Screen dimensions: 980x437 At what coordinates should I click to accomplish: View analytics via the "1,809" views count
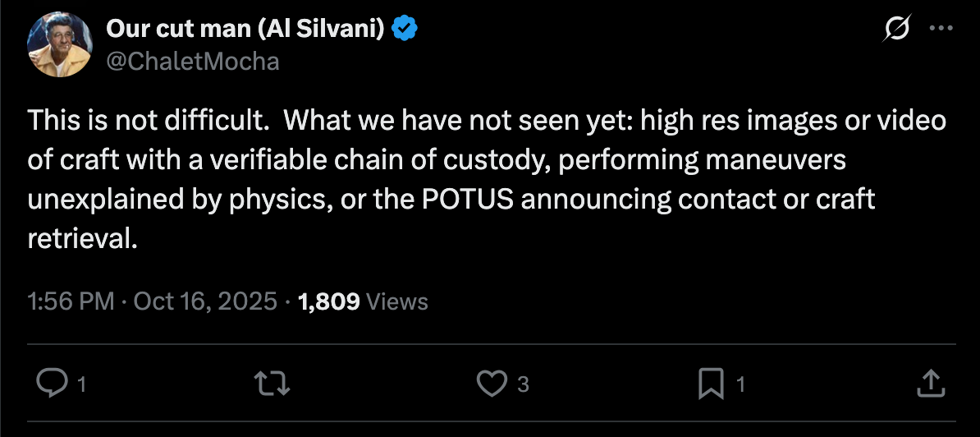click(329, 301)
